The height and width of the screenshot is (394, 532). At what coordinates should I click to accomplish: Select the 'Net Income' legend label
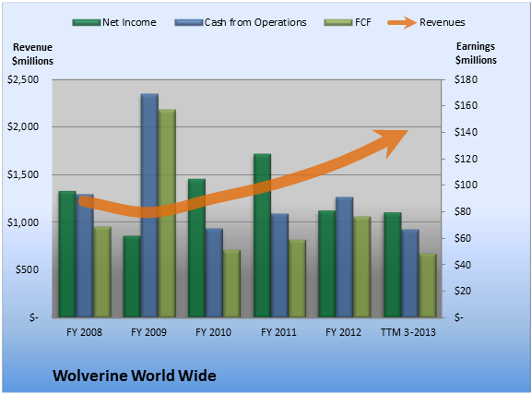coord(129,22)
